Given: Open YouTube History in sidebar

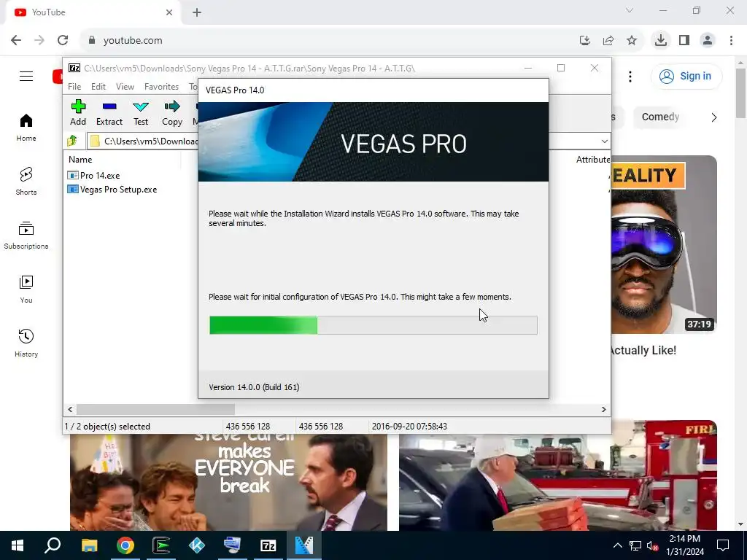Looking at the screenshot, I should tap(26, 343).
